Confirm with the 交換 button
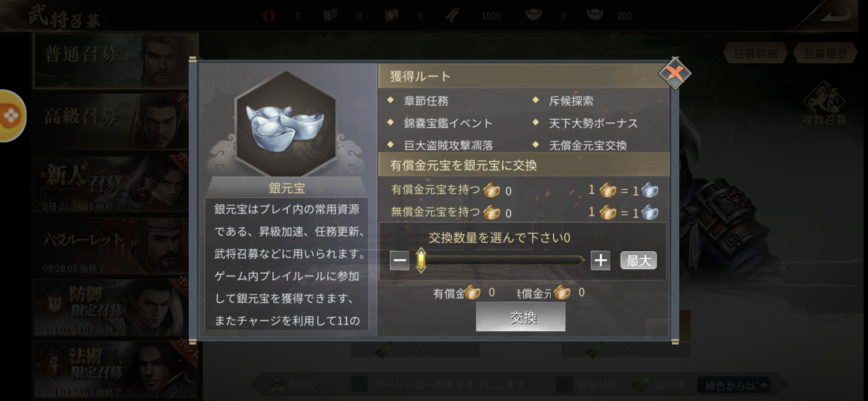 (x=521, y=317)
